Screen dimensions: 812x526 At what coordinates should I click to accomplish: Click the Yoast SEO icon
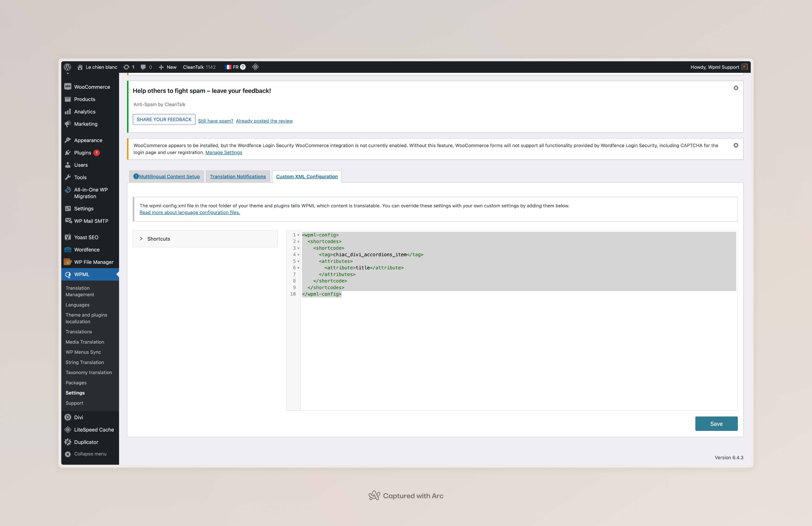coord(68,237)
